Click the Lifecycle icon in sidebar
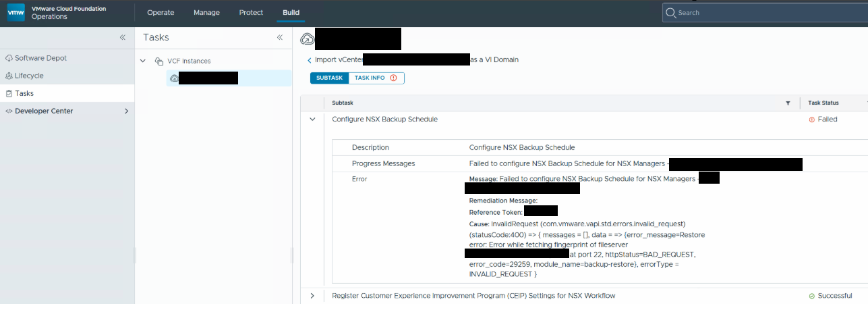The width and height of the screenshot is (868, 310). tap(9, 76)
